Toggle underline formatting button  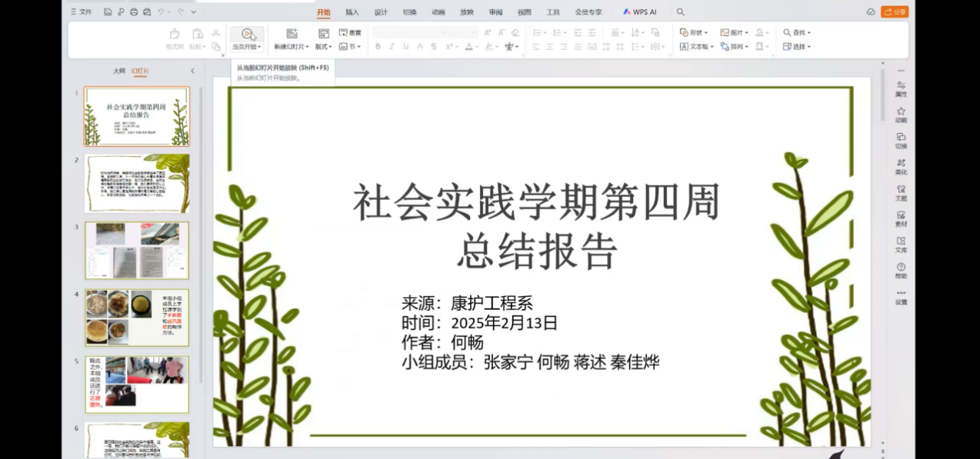(x=405, y=47)
